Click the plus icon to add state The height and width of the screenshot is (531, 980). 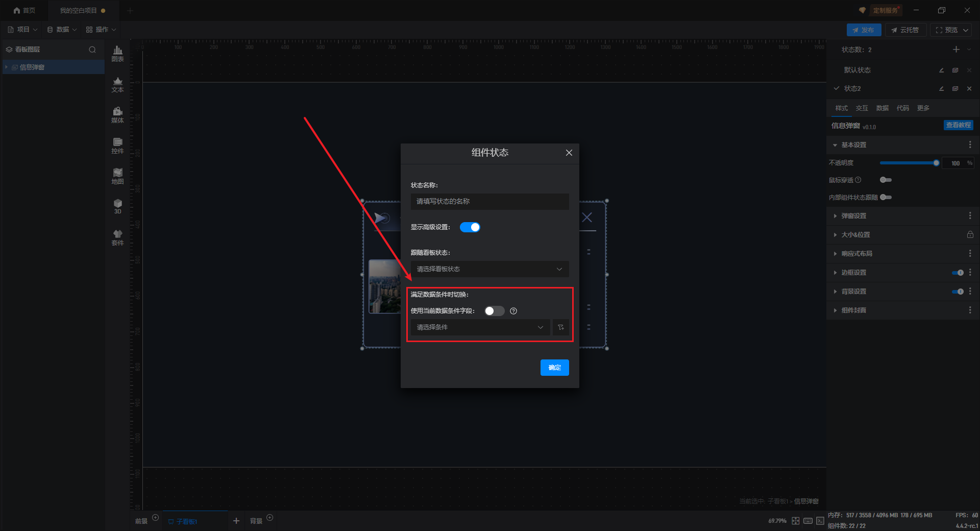pos(956,50)
